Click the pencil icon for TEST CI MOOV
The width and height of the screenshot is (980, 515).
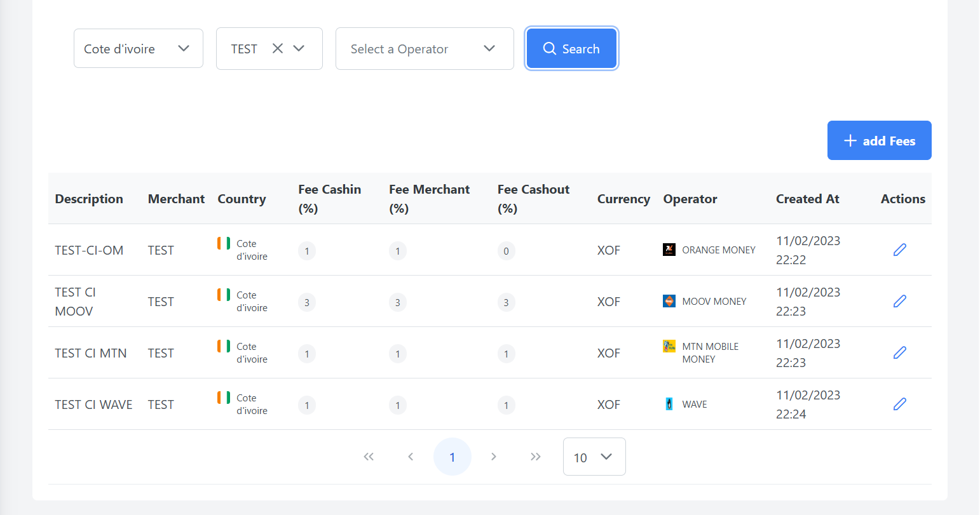(899, 301)
